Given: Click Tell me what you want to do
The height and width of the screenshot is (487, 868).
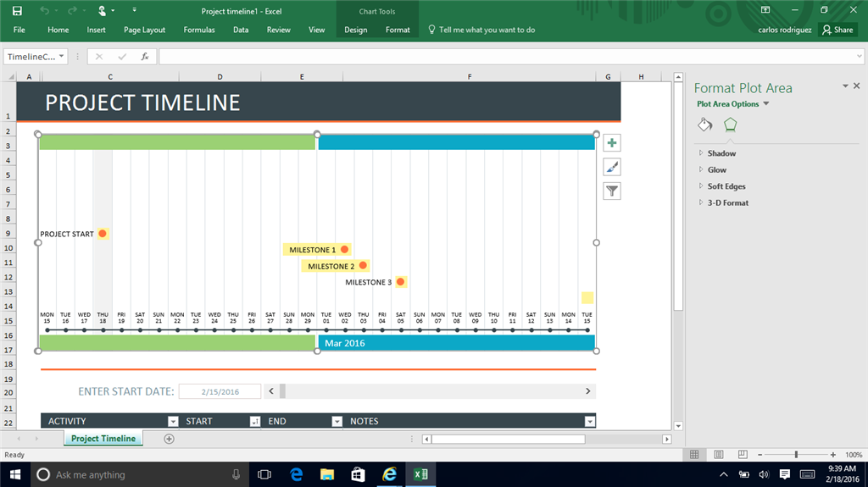Looking at the screenshot, I should tap(481, 30).
